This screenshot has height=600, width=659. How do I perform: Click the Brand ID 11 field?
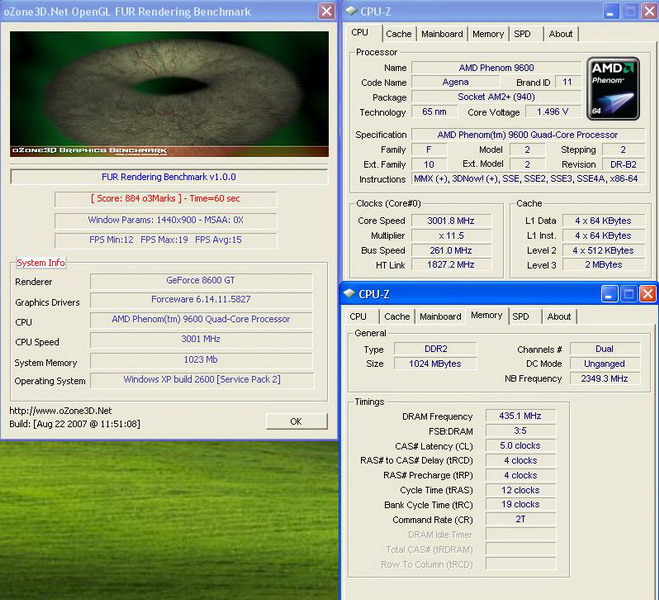click(567, 82)
